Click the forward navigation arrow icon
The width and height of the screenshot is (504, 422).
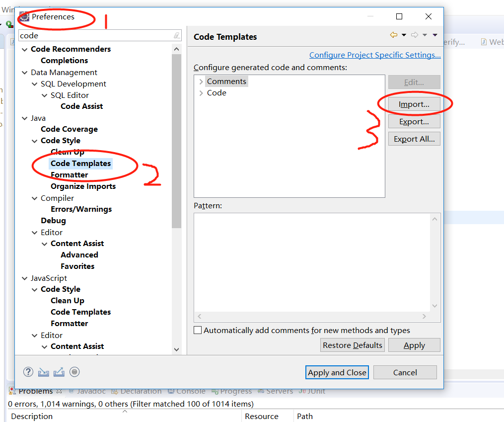pyautogui.click(x=415, y=35)
